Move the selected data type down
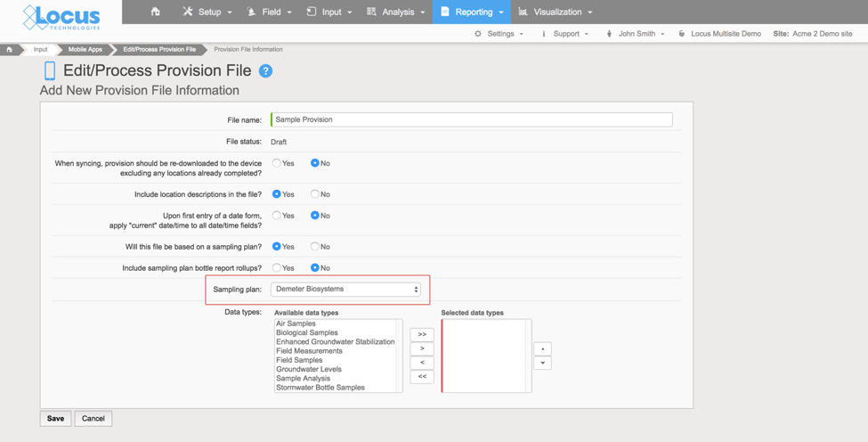 pyautogui.click(x=542, y=363)
